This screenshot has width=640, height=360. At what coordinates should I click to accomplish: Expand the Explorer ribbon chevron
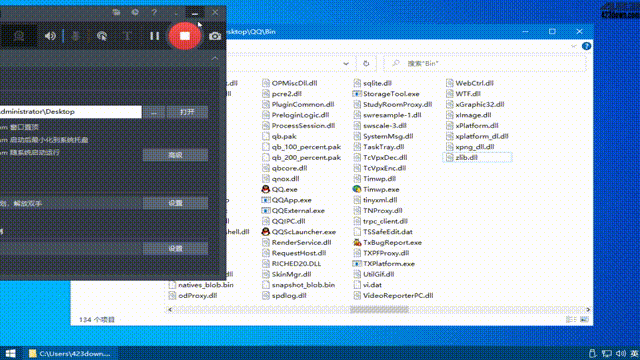click(573, 46)
